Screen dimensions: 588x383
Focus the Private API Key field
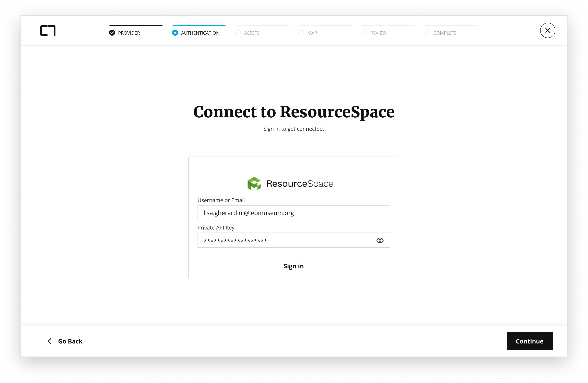pos(293,240)
